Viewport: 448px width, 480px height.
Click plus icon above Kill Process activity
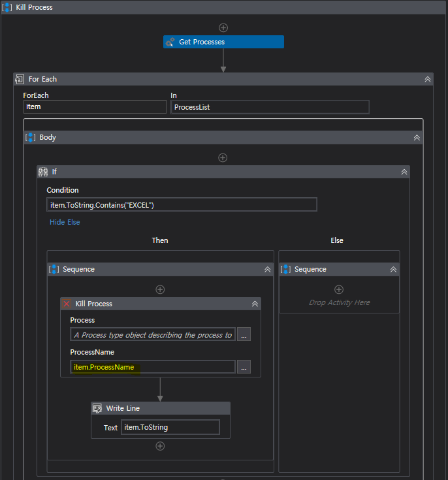160,289
